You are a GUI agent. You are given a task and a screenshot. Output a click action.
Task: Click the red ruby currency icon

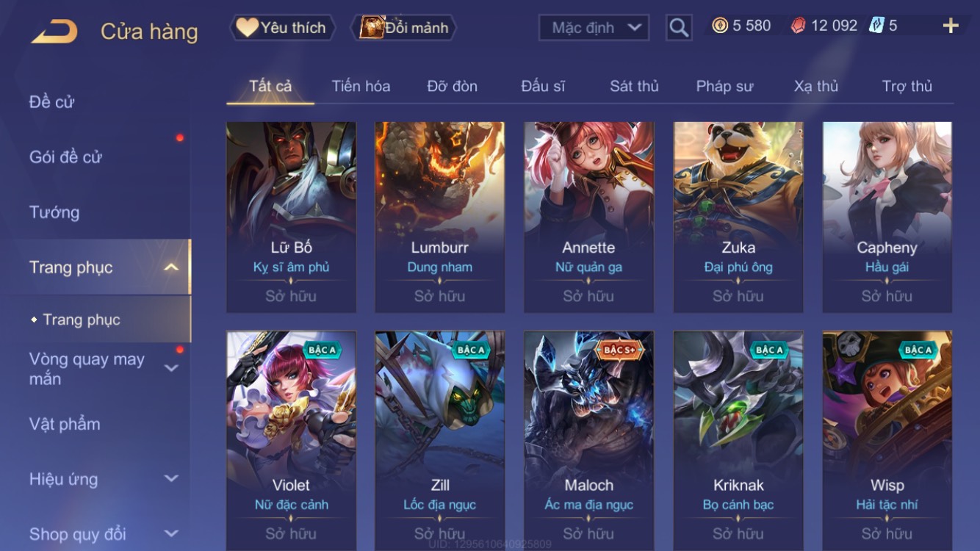point(798,26)
